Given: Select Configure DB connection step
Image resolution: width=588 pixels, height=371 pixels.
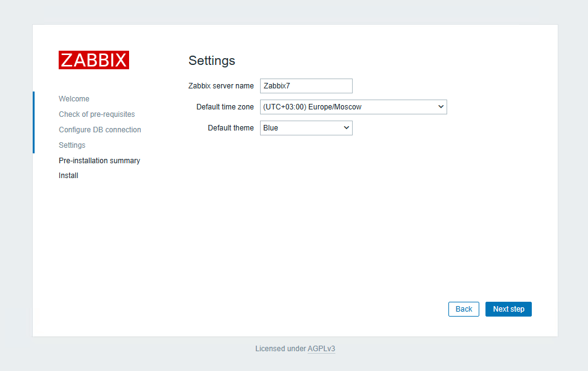Looking at the screenshot, I should click(x=100, y=130).
